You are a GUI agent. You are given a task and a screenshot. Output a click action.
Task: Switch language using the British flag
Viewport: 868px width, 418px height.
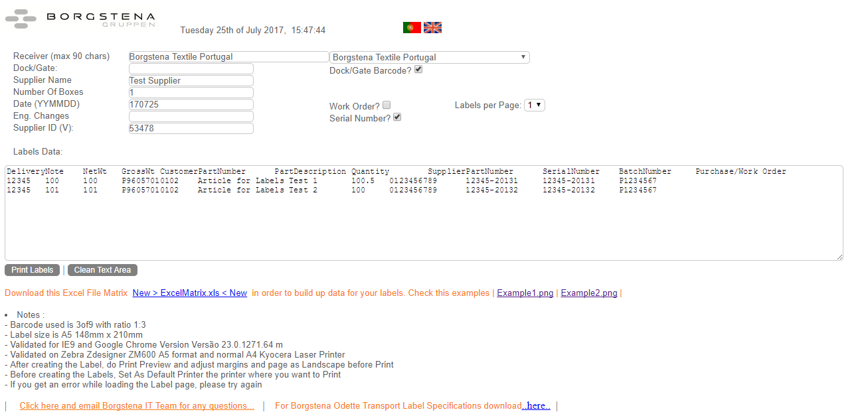432,27
